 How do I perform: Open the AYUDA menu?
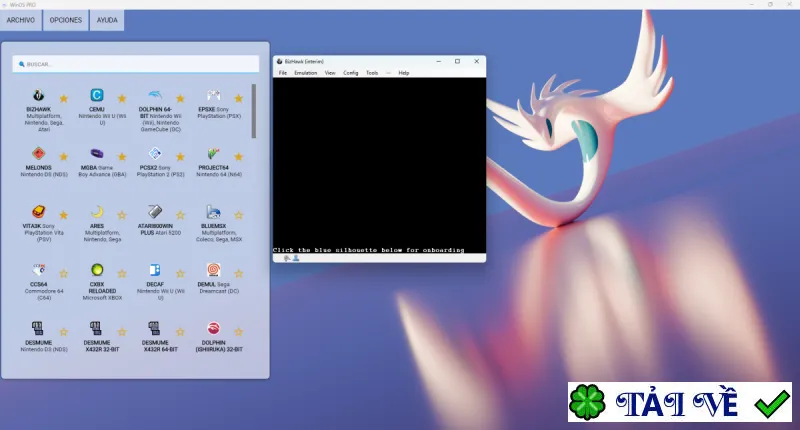pyautogui.click(x=107, y=20)
